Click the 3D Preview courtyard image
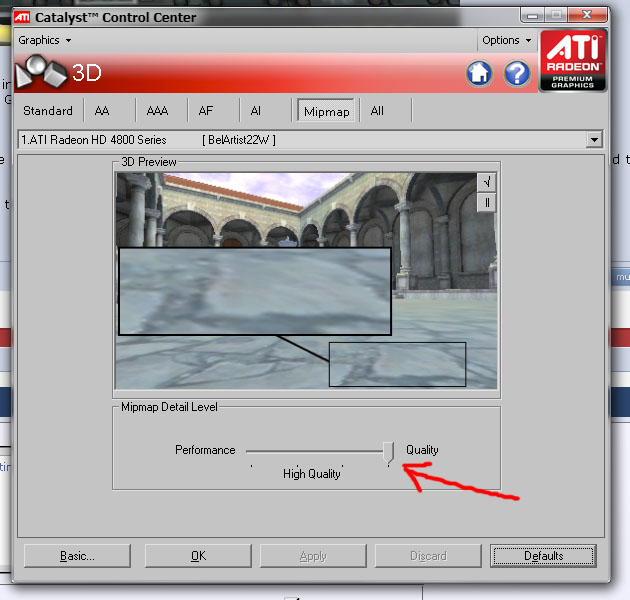 (306, 281)
